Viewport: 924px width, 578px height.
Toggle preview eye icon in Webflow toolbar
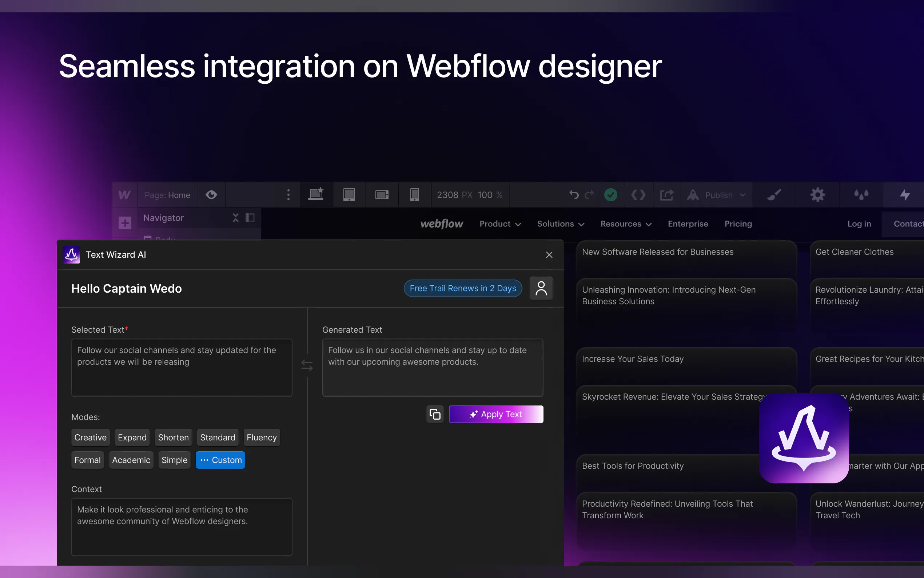(x=211, y=195)
